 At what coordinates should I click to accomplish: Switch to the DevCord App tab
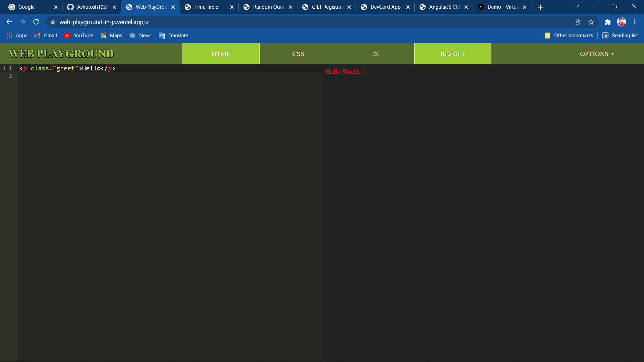coord(385,7)
